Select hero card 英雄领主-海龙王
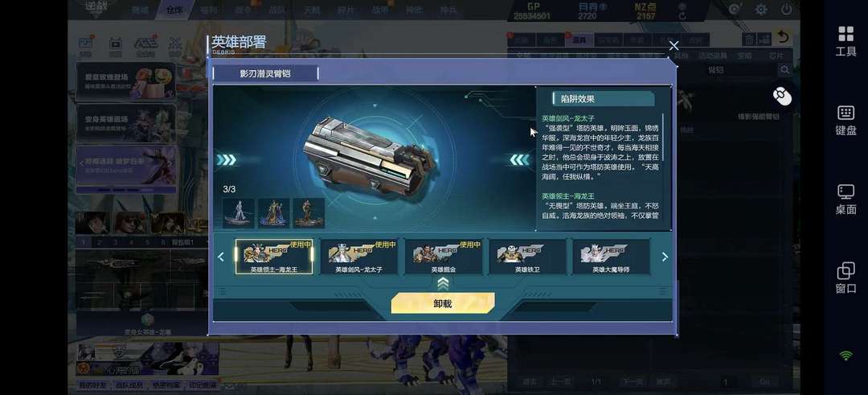The height and width of the screenshot is (395, 868). pos(273,257)
